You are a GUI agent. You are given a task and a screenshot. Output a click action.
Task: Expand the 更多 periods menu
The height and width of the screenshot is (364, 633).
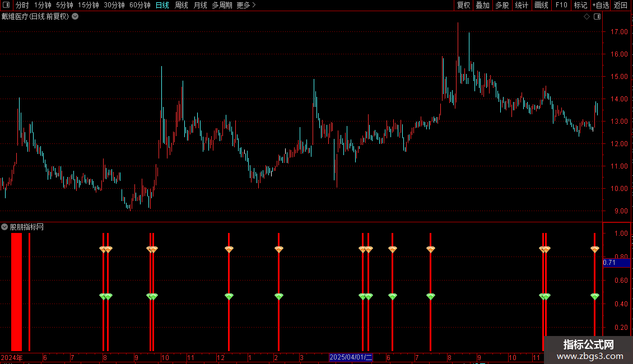[x=246, y=5]
